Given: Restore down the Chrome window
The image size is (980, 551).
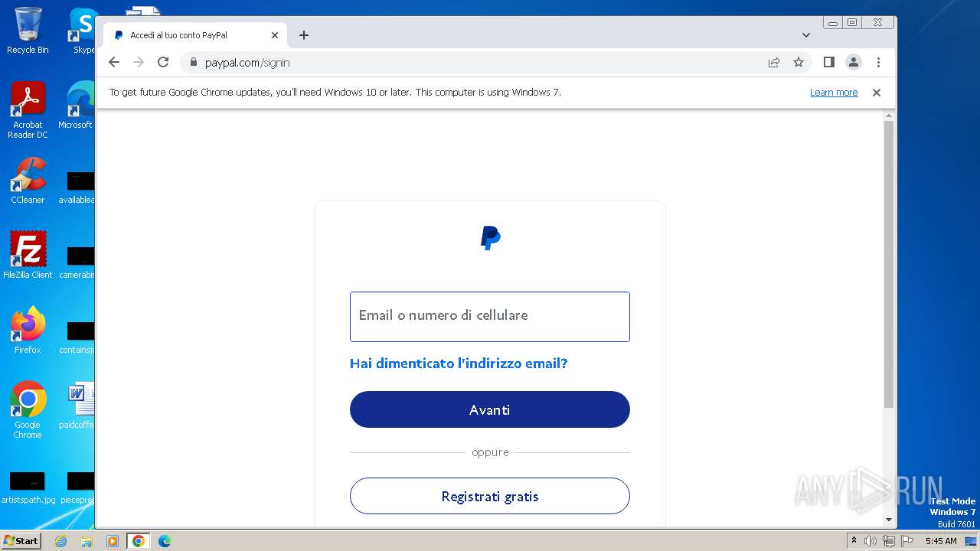Looking at the screenshot, I should 852,23.
